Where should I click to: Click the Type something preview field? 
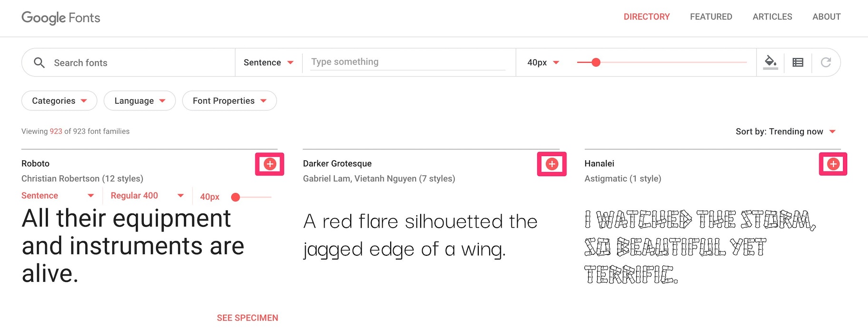pos(408,61)
